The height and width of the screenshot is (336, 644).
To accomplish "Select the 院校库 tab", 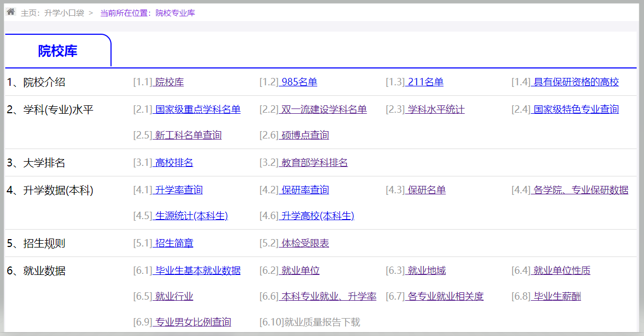I will pos(58,51).
